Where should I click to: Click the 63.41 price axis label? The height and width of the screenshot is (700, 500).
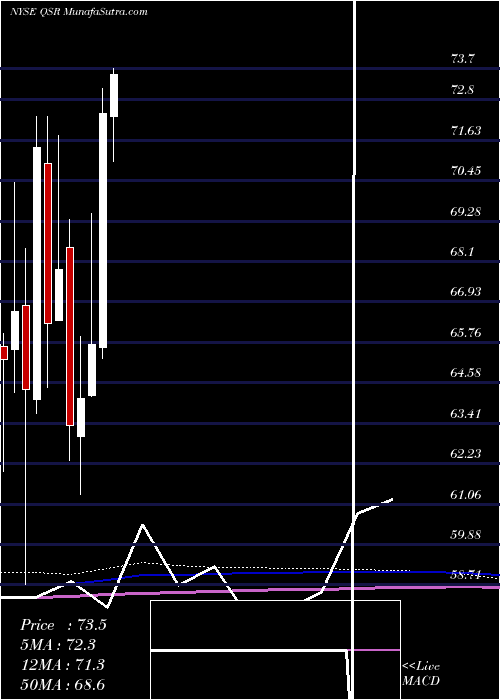466,413
